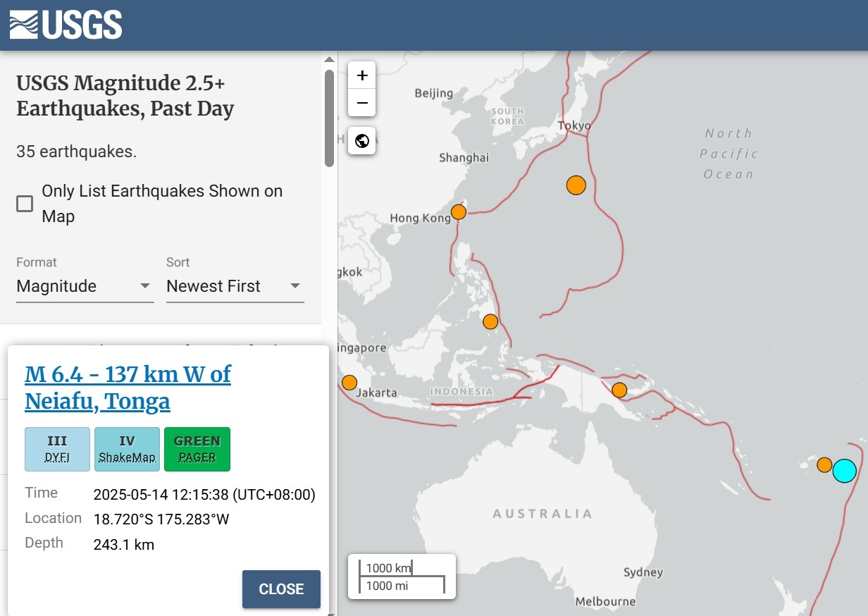Click the large orange marker south of Tokyo
868x616 pixels.
(x=576, y=185)
